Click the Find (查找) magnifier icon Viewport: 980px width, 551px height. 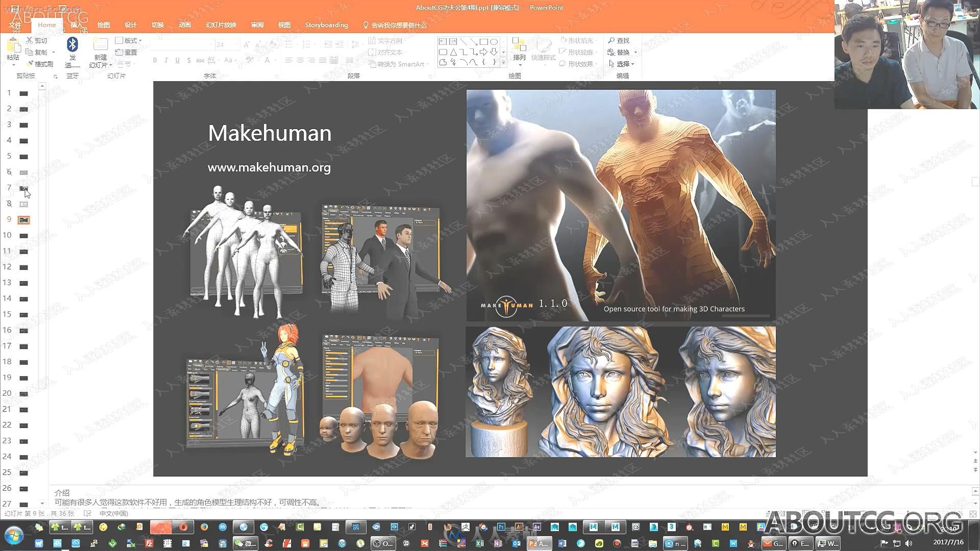click(611, 40)
